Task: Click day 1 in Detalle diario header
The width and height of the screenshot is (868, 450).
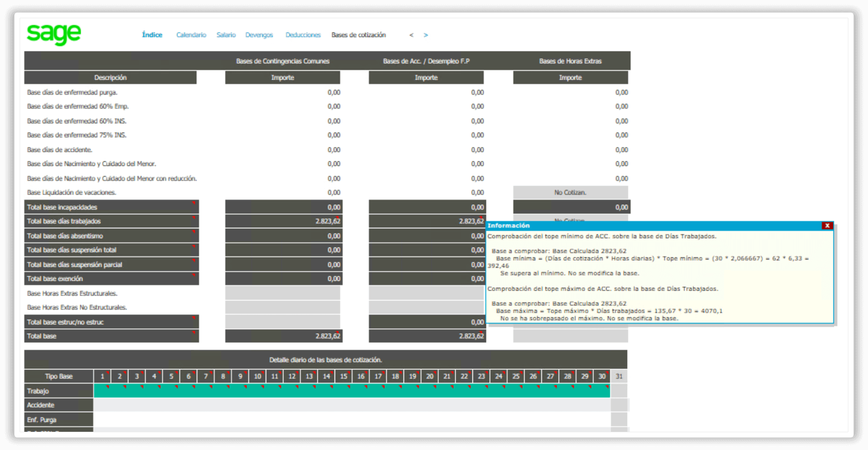Action: (x=102, y=376)
